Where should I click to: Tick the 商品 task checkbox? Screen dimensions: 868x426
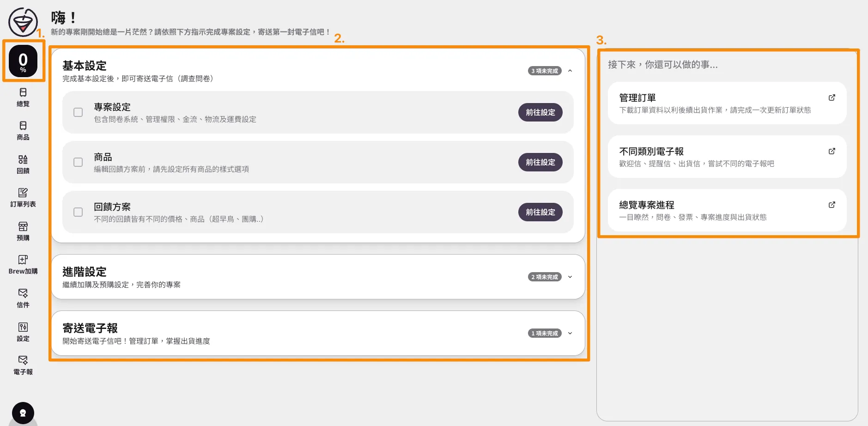coord(78,162)
